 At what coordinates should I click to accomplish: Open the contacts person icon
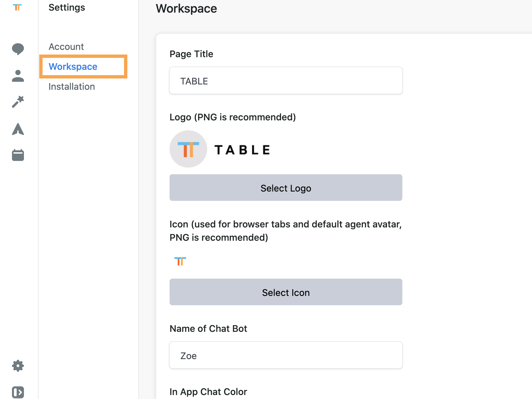(x=18, y=76)
